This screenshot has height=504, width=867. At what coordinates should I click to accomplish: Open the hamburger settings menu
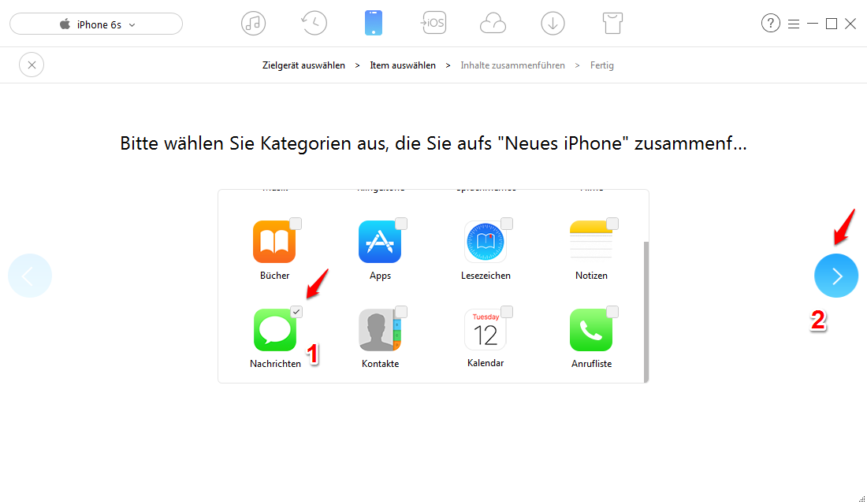pyautogui.click(x=794, y=24)
